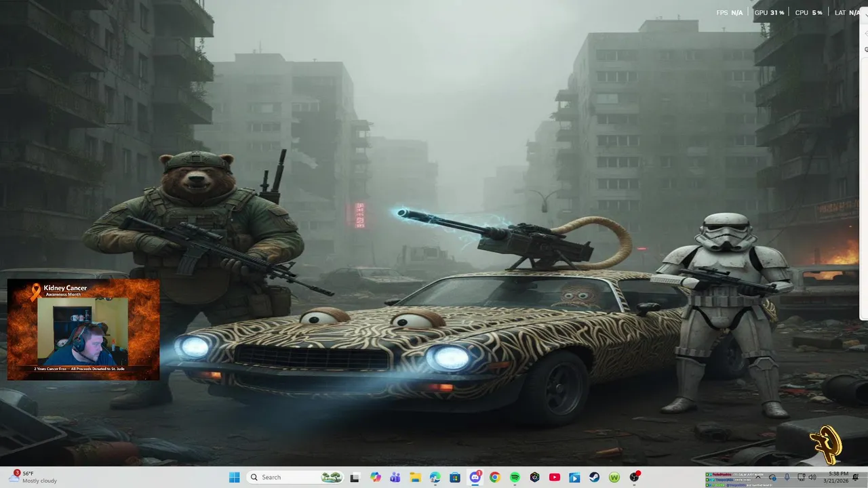This screenshot has width=868, height=488.
Task: Click the OneDrive cloud tray icon
Action: pos(772,477)
